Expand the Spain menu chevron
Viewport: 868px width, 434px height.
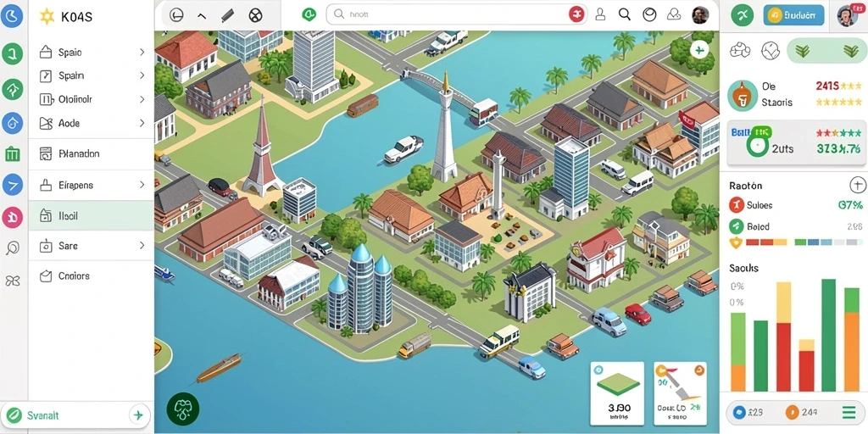click(142, 75)
